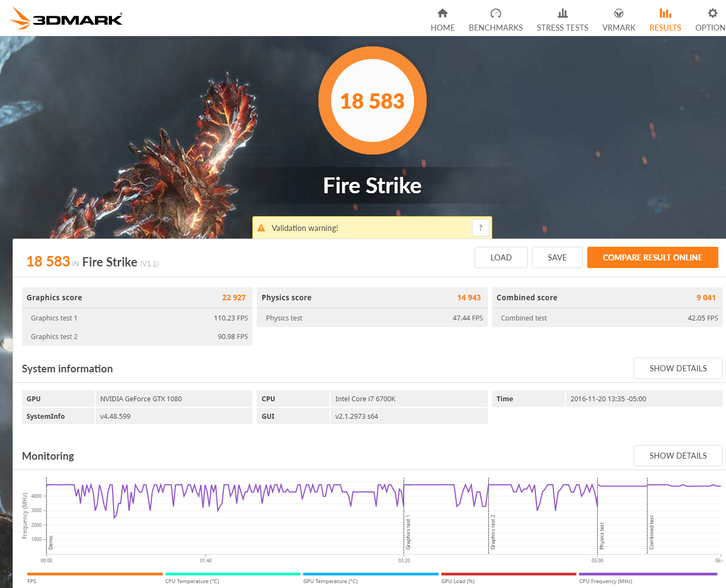The height and width of the screenshot is (588, 726).
Task: Click the Benchmarks gauge icon
Action: 495,13
